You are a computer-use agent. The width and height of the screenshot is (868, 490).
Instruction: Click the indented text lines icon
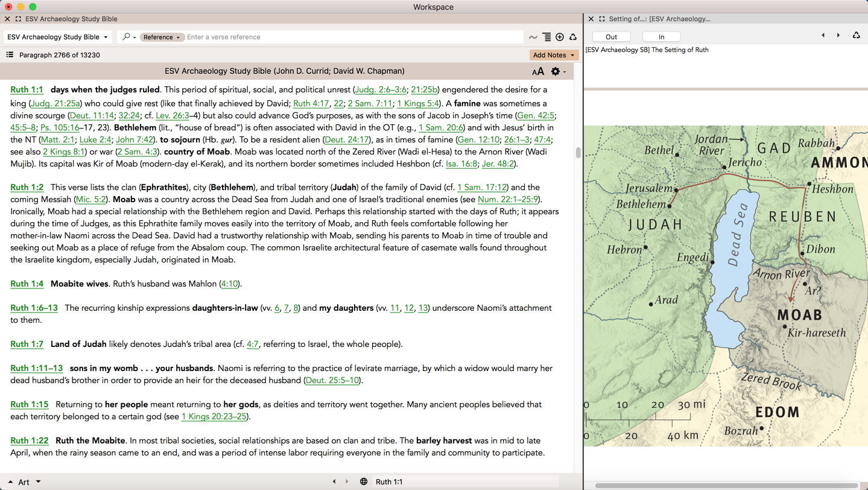pos(546,37)
